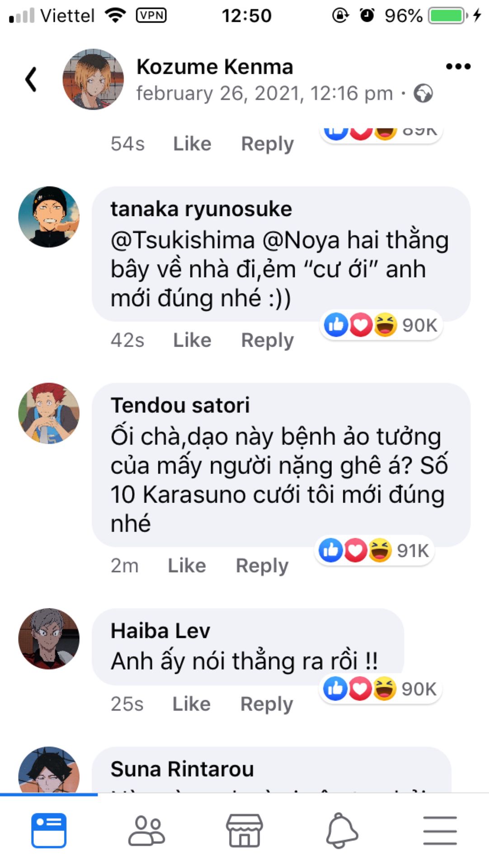Open the Friends tab icon
The width and height of the screenshot is (489, 868).
(146, 830)
